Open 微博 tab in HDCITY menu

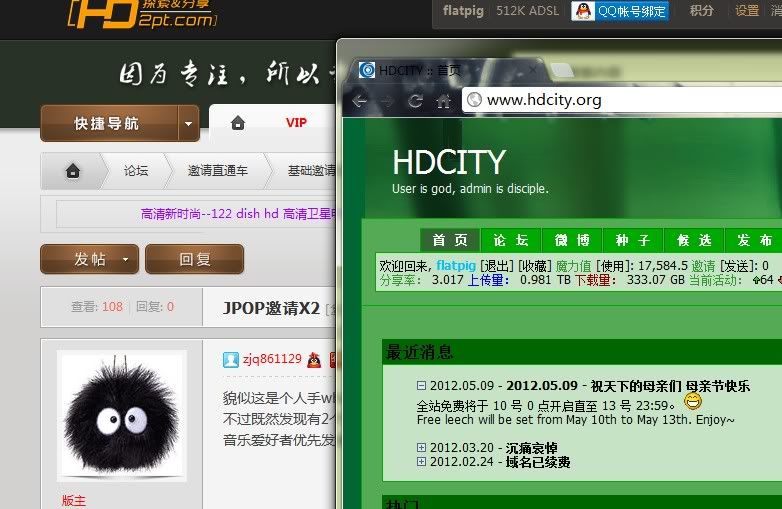pyautogui.click(x=572, y=240)
